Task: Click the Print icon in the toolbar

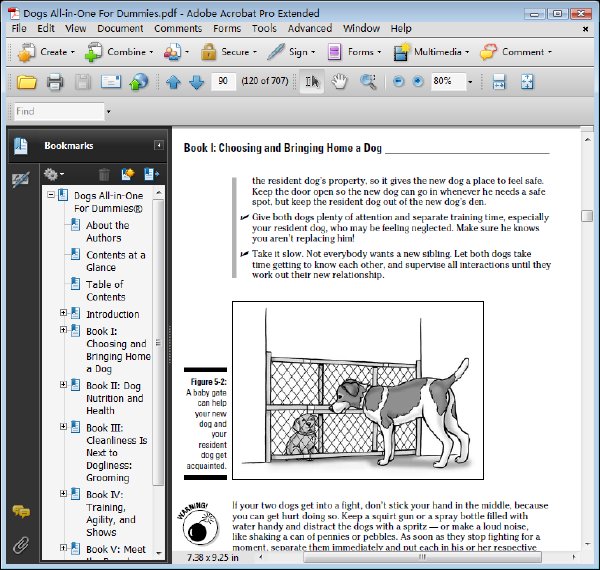Action: point(55,82)
